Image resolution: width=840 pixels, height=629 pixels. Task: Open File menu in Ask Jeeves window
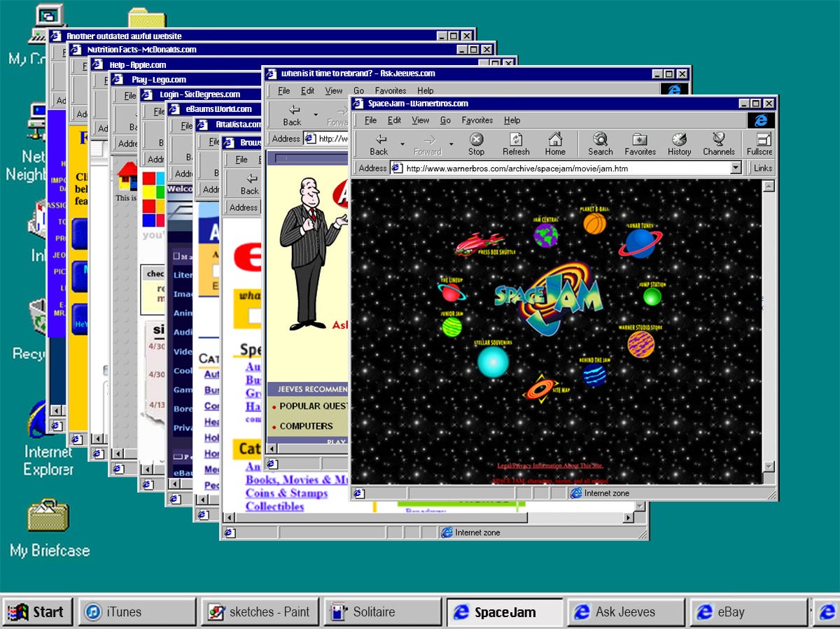click(x=283, y=91)
